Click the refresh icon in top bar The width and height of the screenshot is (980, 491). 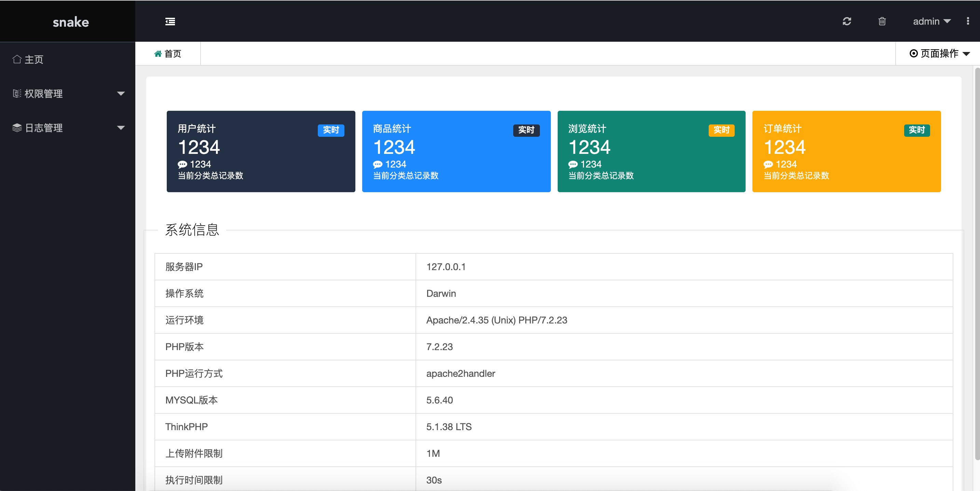click(846, 21)
